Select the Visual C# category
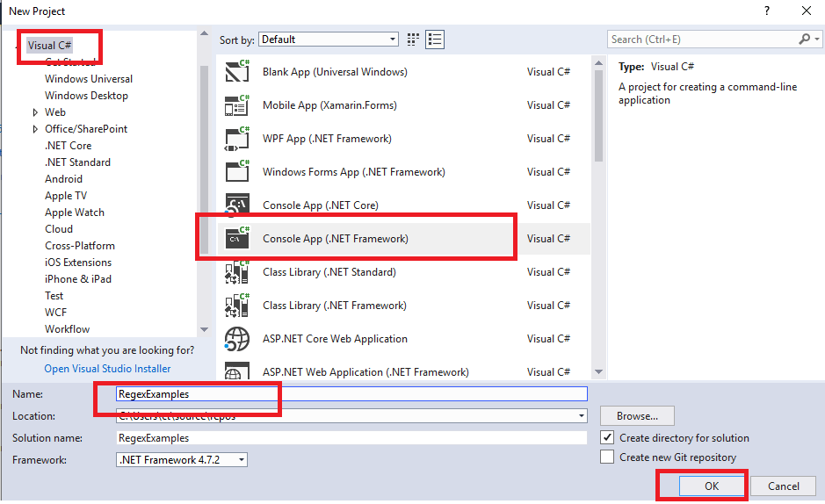Screen dimensions: 825x504 (49, 45)
